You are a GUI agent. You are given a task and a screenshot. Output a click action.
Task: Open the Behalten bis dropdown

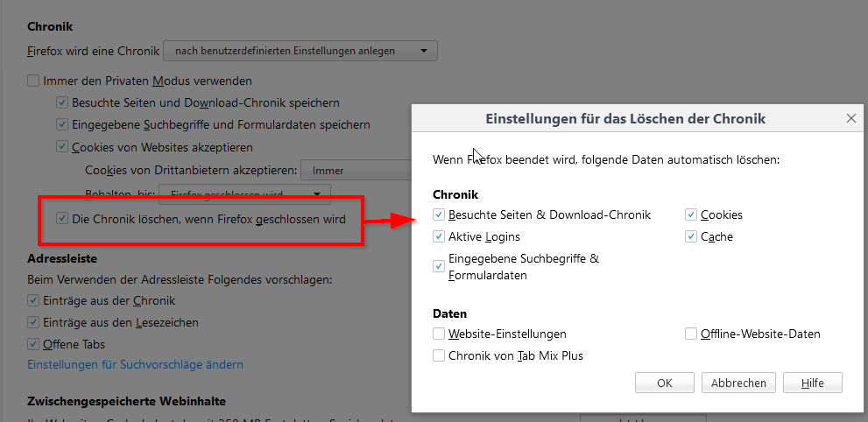pyautogui.click(x=244, y=194)
